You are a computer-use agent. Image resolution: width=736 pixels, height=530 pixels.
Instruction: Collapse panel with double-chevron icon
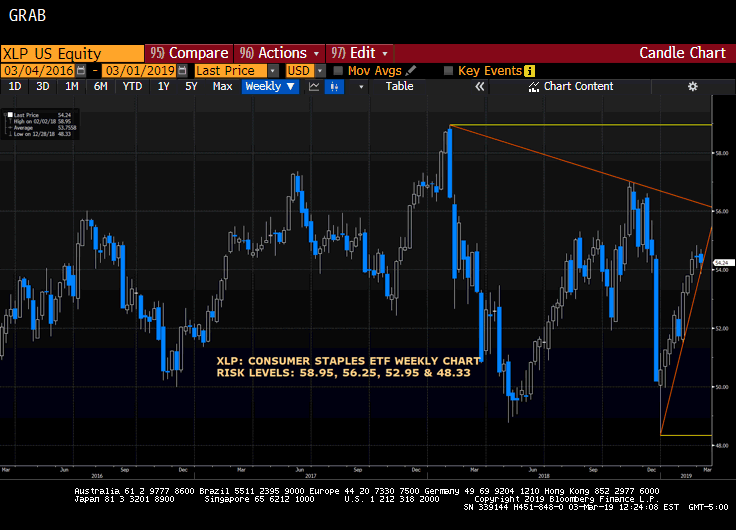tap(479, 86)
